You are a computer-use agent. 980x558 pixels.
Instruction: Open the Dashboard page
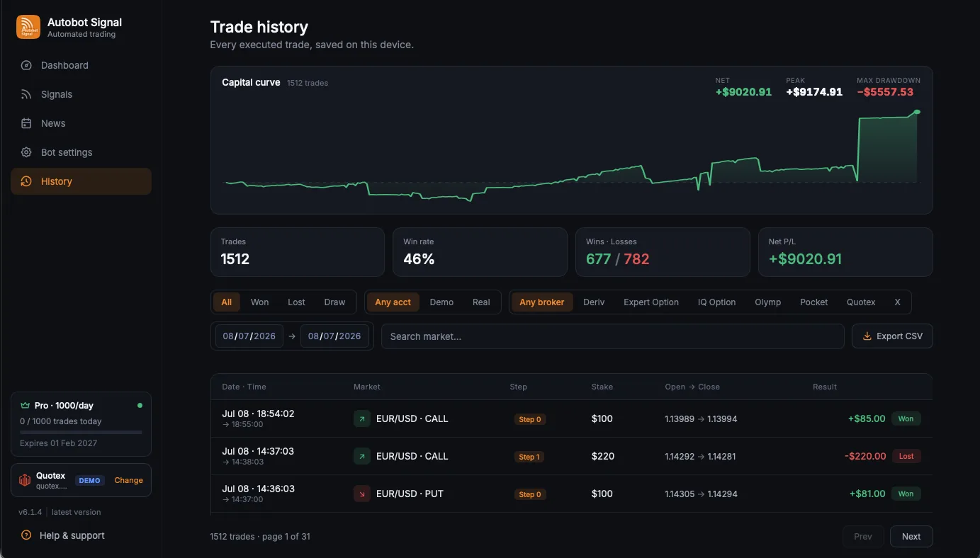coord(81,65)
